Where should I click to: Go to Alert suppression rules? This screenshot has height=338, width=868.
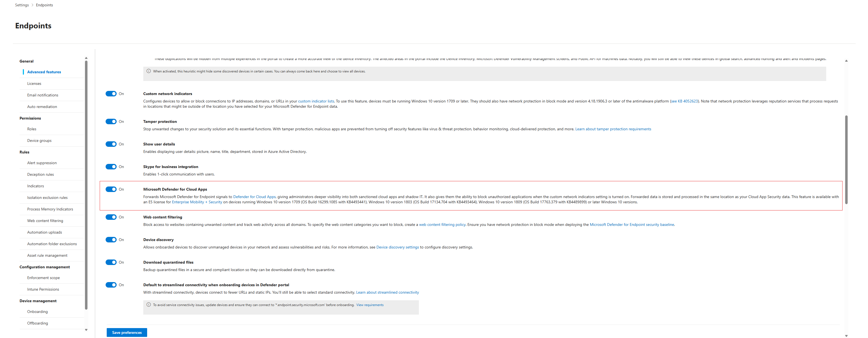pos(42,163)
